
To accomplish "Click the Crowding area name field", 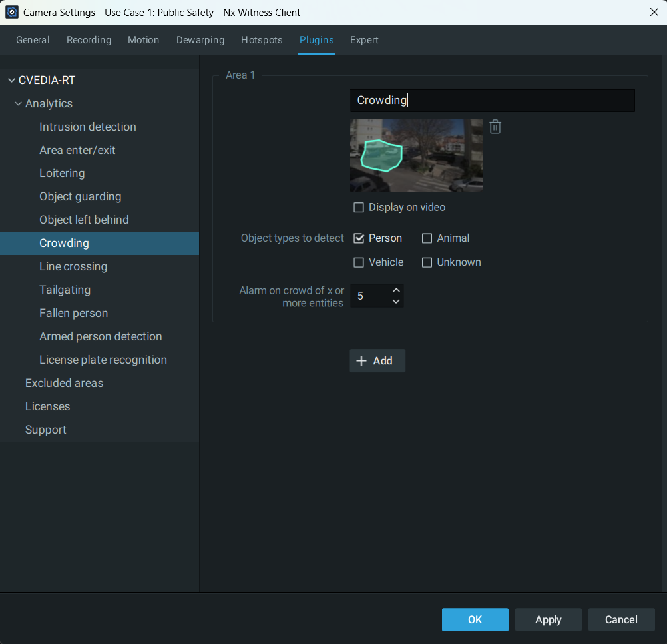I will 492,100.
